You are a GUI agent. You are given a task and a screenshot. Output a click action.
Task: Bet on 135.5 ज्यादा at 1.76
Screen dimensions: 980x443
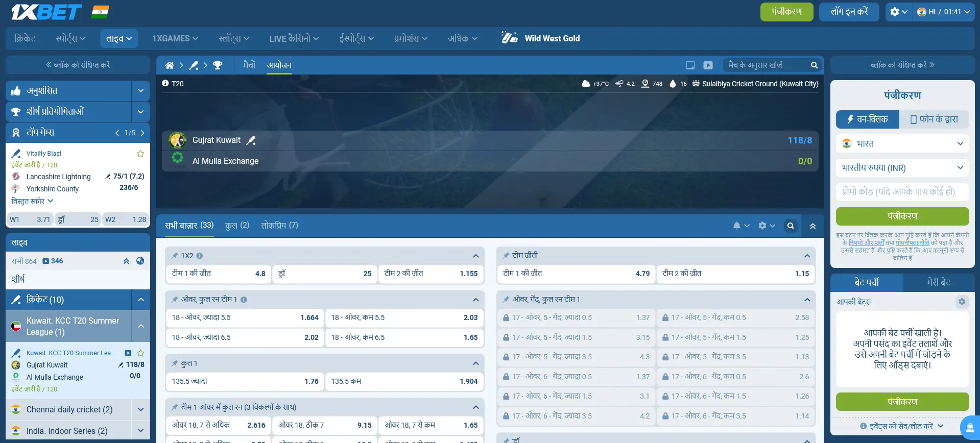tap(245, 381)
